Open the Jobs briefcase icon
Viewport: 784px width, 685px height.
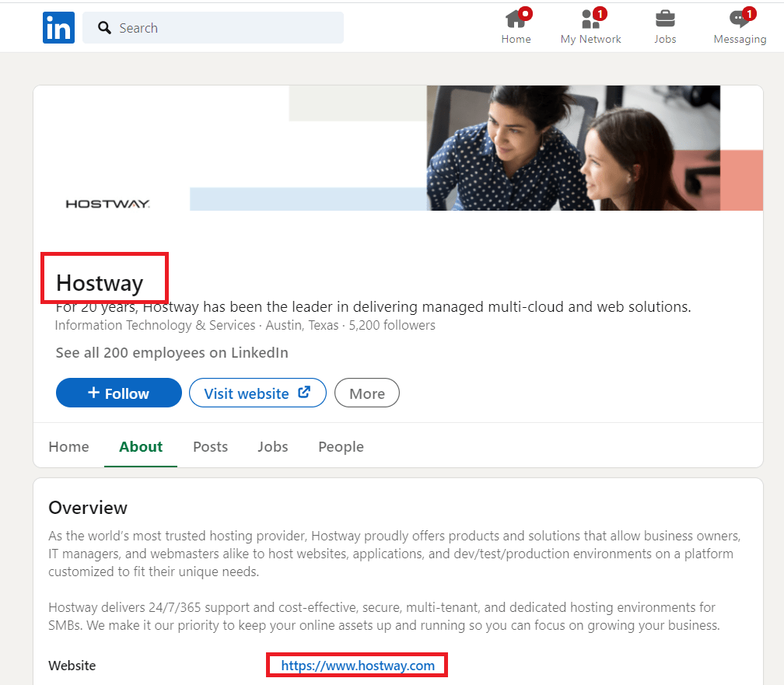click(665, 27)
